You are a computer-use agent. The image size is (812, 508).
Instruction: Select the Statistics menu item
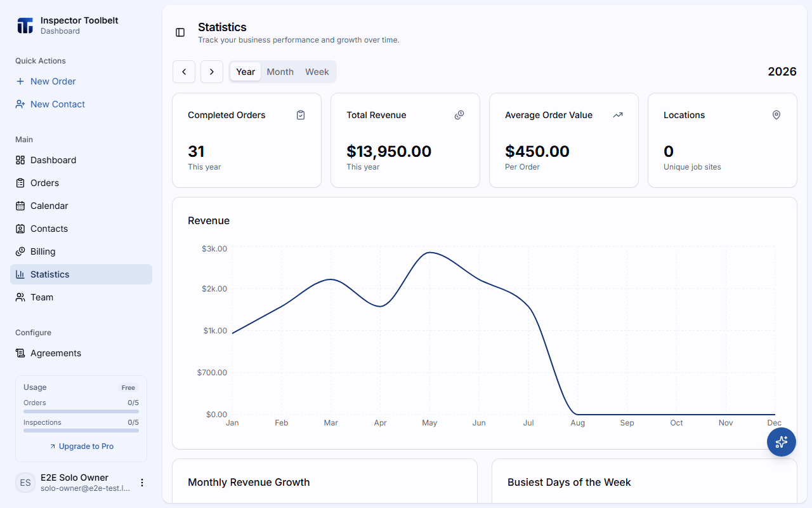(x=81, y=274)
